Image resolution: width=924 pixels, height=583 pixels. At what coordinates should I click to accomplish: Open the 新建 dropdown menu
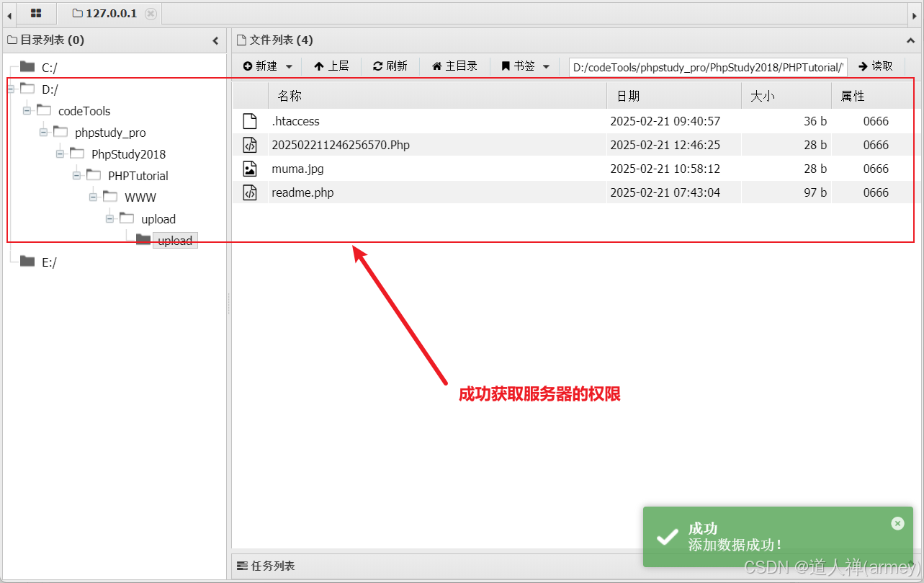click(x=268, y=66)
